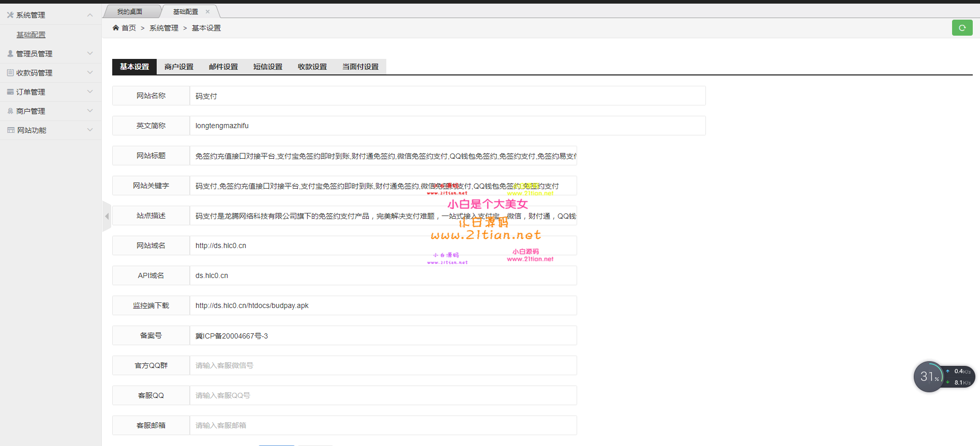This screenshot has width=980, height=446.
Task: Click the 官方QQ群 input field
Action: click(383, 365)
